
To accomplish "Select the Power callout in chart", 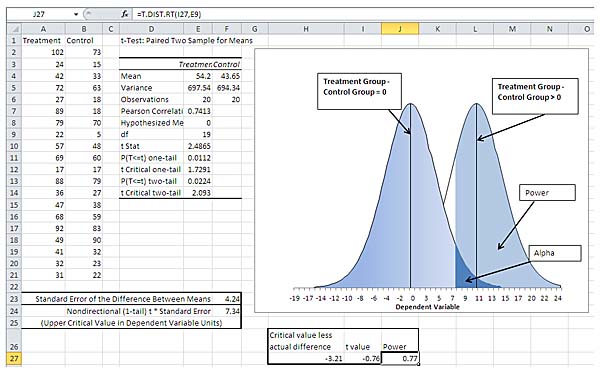I will (547, 193).
